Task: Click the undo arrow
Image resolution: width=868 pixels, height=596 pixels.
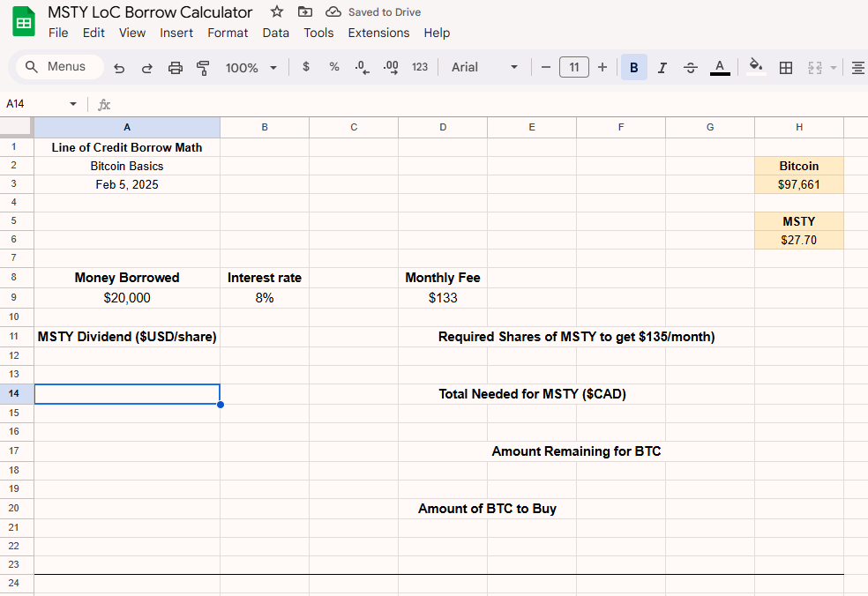Action: pos(119,68)
